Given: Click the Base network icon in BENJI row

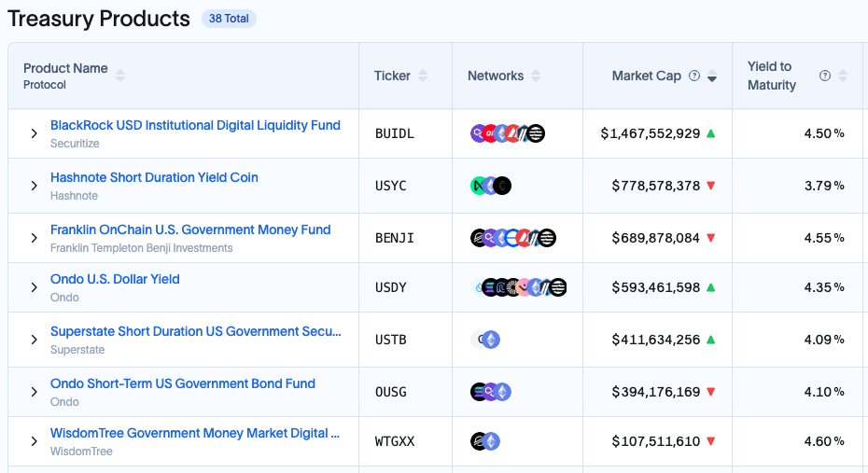Looking at the screenshot, I should (512, 238).
